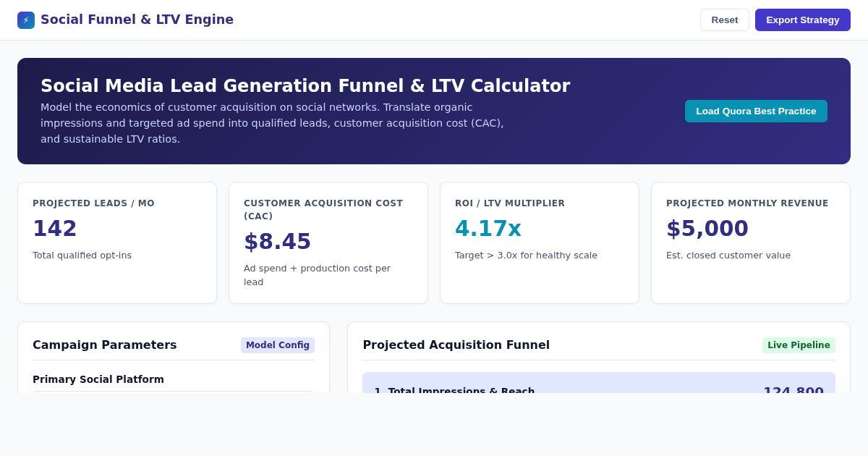Click the Customer Acquisition Cost (CAC) label
The width and height of the screenshot is (868, 456).
[x=323, y=210]
